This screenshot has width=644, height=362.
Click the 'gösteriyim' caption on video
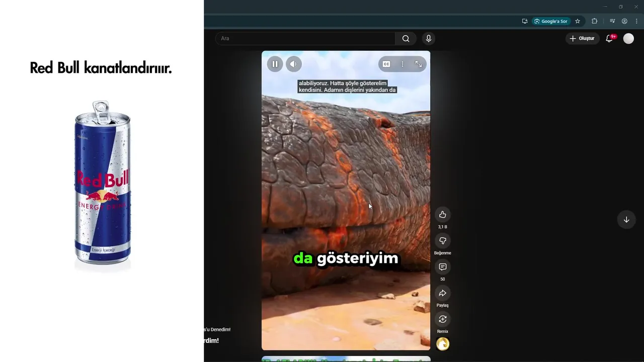(358, 258)
